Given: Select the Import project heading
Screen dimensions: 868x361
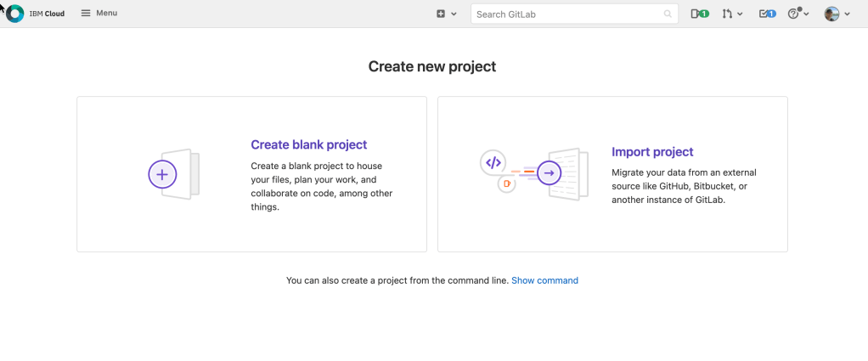Looking at the screenshot, I should [x=652, y=152].
